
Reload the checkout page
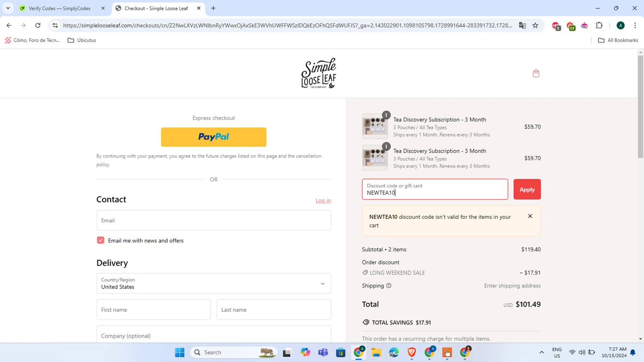[38, 25]
